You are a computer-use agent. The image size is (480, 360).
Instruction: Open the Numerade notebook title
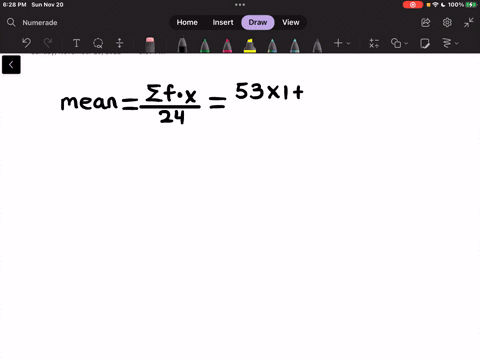click(40, 23)
